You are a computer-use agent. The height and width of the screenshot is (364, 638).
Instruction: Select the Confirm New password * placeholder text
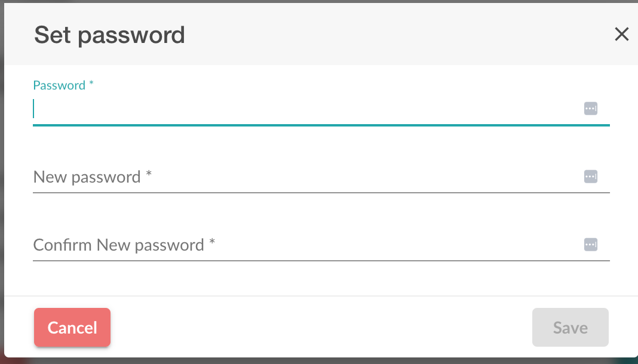pos(124,245)
